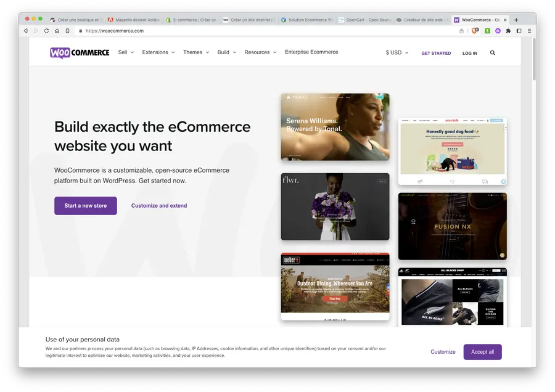
Task: Open the flwr. flower showcase thumbnail
Action: (x=335, y=206)
